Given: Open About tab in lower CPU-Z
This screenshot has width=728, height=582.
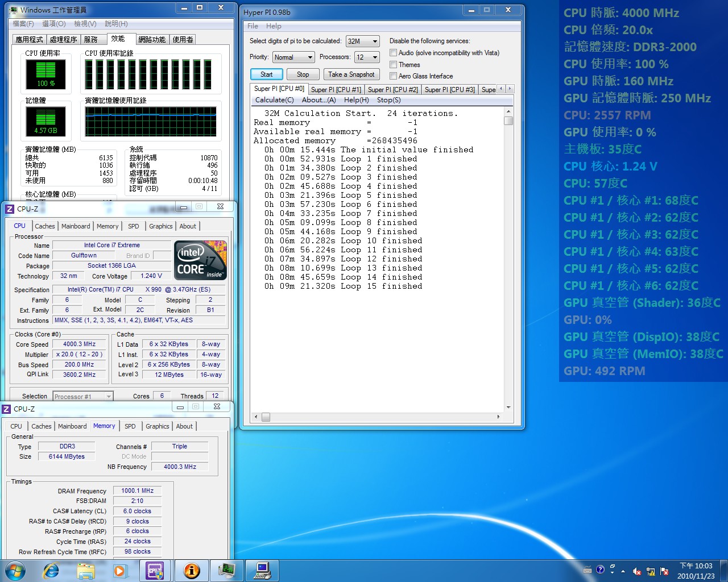Looking at the screenshot, I should pos(184,426).
